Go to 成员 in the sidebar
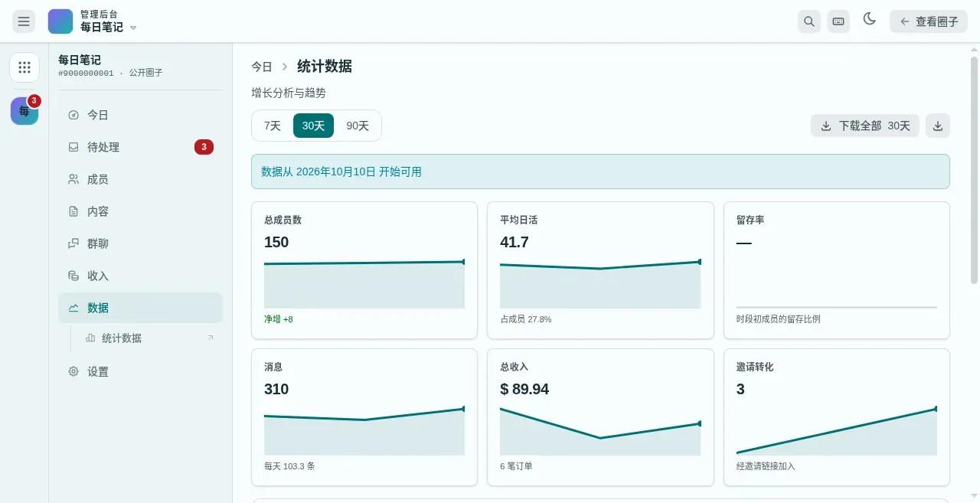This screenshot has height=503, width=980. pyautogui.click(x=140, y=179)
